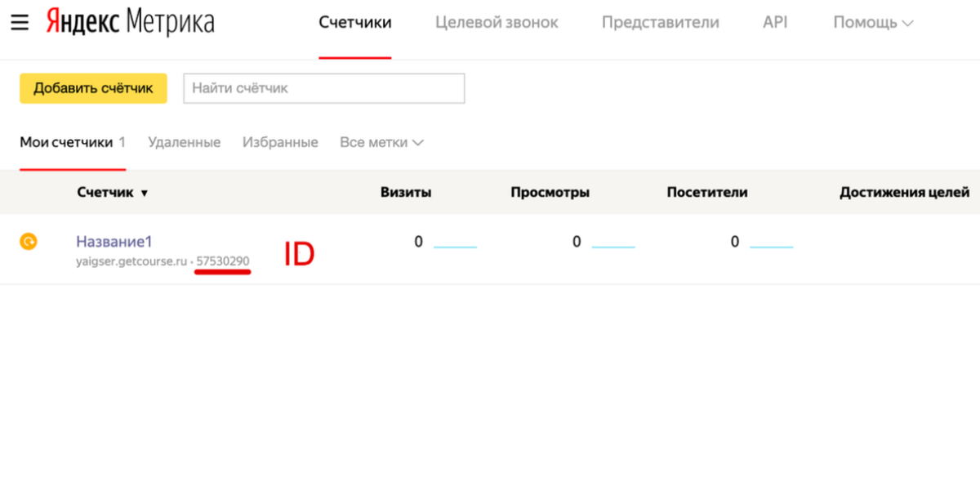Click the Просмотры column header

pyautogui.click(x=550, y=193)
